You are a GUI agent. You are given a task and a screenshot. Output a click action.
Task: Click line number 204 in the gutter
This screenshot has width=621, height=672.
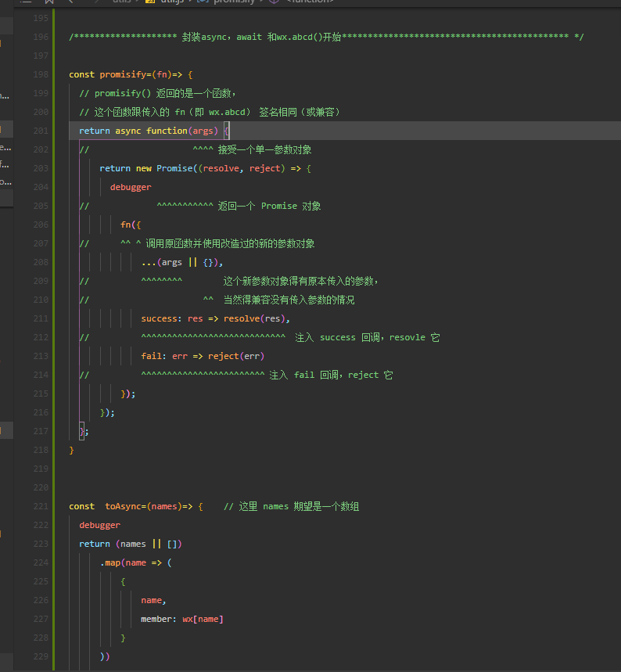[x=41, y=187]
